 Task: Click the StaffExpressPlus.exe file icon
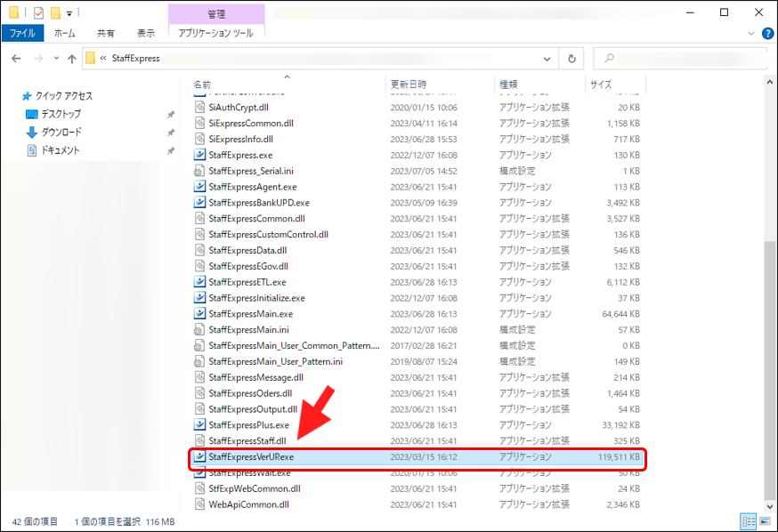click(199, 424)
